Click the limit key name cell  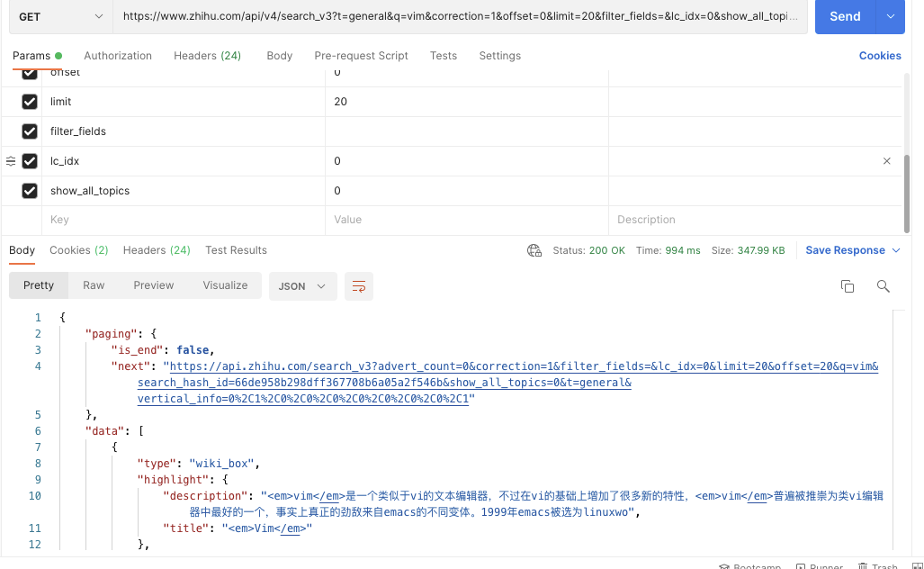pyautogui.click(x=184, y=102)
